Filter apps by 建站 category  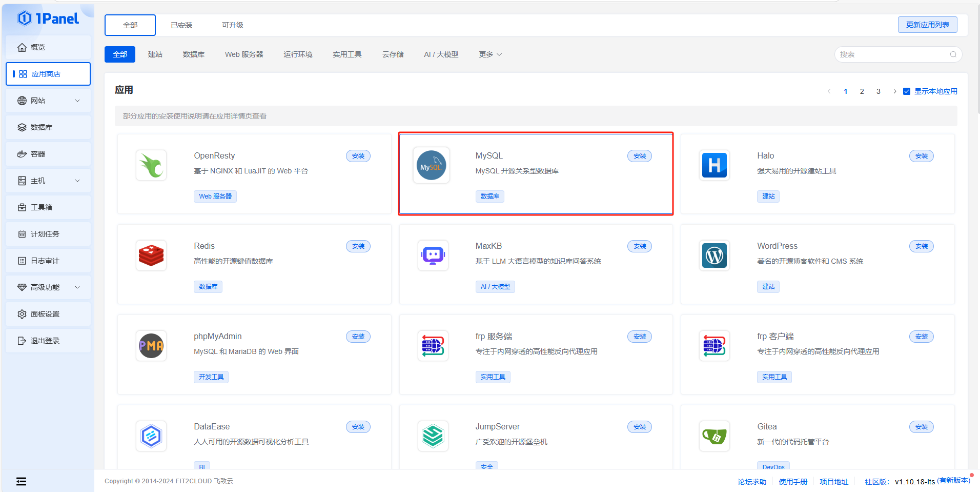155,54
